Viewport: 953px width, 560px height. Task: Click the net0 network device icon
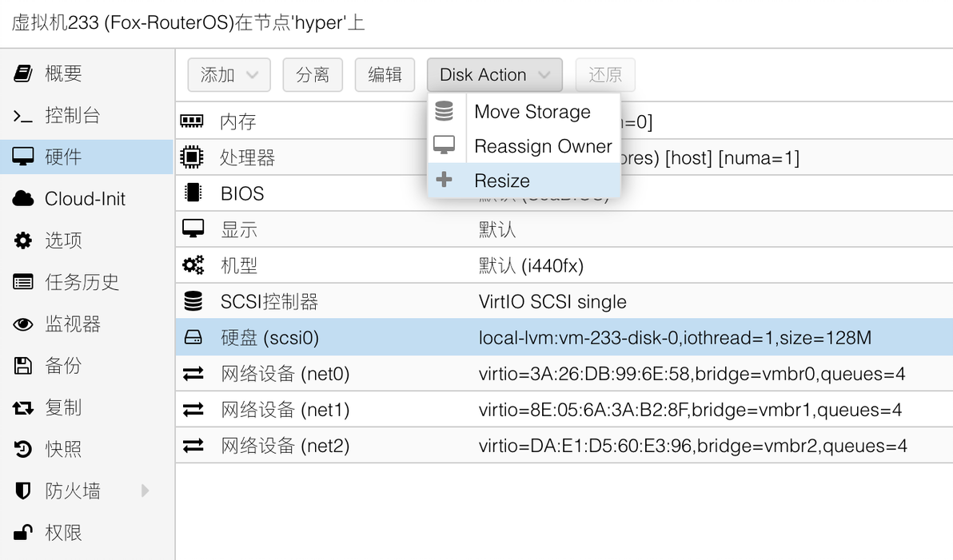193,374
